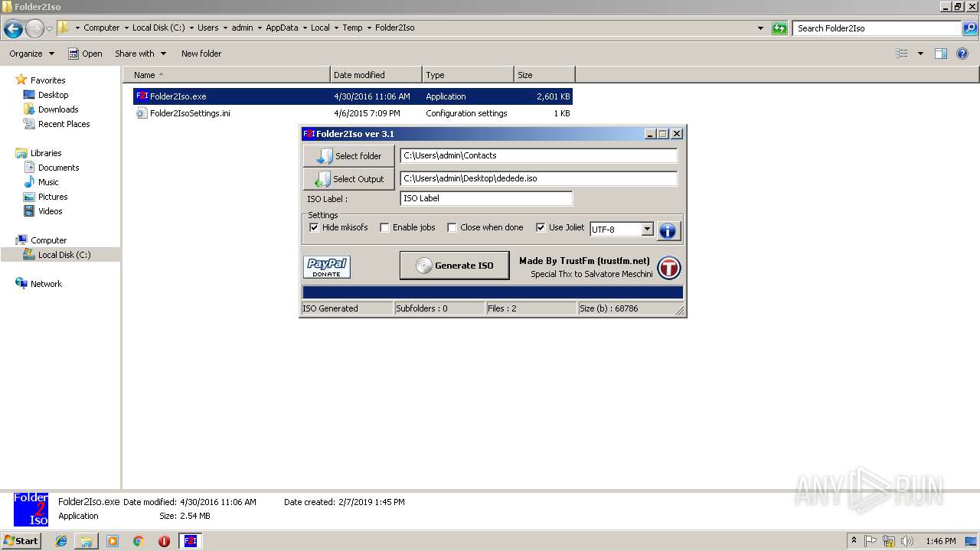Launch Chrome from taskbar
The width and height of the screenshot is (980, 551).
pos(138,541)
